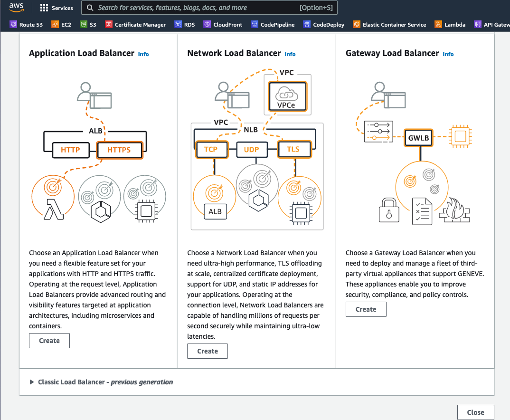This screenshot has width=510, height=420.
Task: Click the routing sliders icon in Gateway diagram
Action: coord(378,132)
